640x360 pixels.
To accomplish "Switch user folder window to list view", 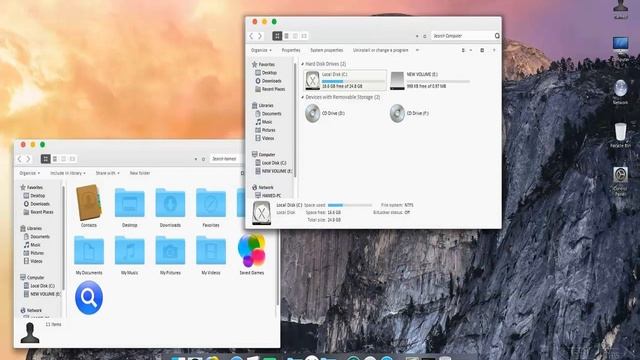I will (x=55, y=159).
